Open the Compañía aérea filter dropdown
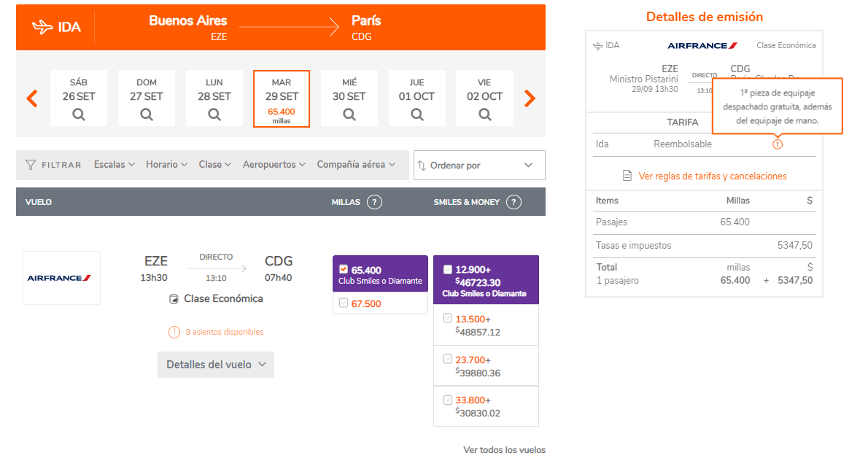Viewport: 868px width, 458px height. (x=356, y=165)
